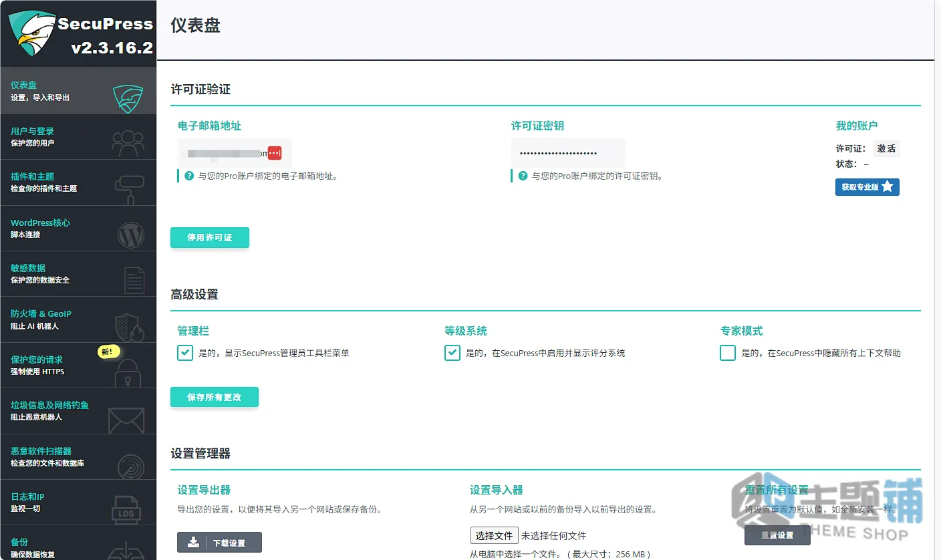941x560 pixels.
Task: Click the firewall shield flame icon
Action: tap(130, 327)
